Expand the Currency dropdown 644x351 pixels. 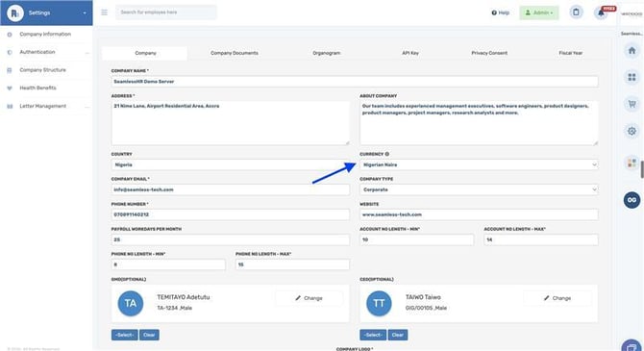click(479, 164)
